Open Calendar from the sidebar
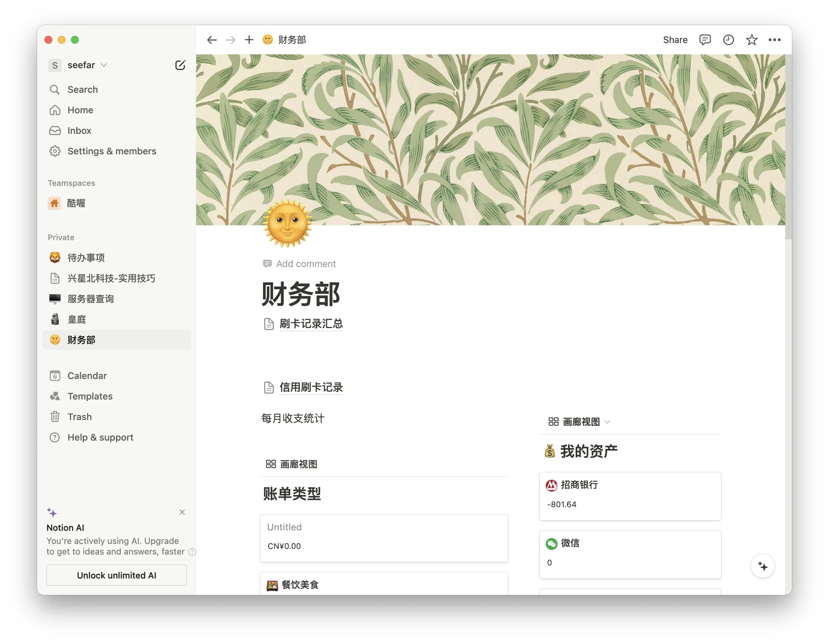 click(x=117, y=376)
